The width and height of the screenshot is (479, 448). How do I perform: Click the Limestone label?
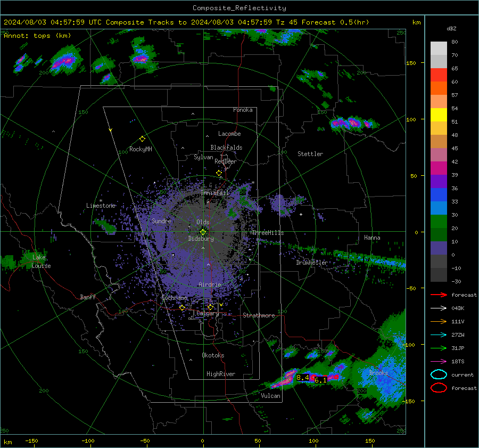tap(101, 206)
